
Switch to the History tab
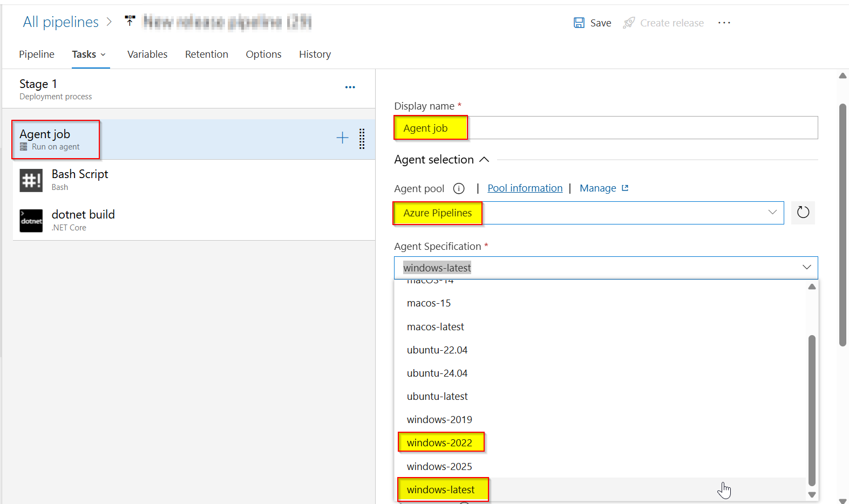click(315, 54)
